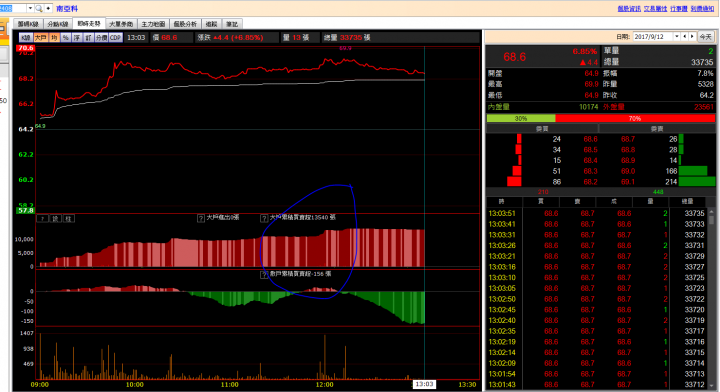
Task: Click the CDP toolbar button
Action: tap(115, 38)
